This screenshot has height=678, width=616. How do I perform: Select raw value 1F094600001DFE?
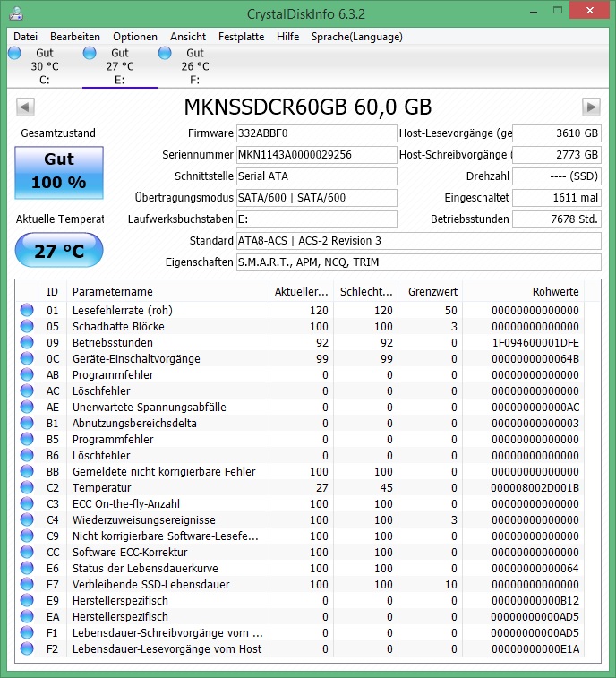coord(535,342)
